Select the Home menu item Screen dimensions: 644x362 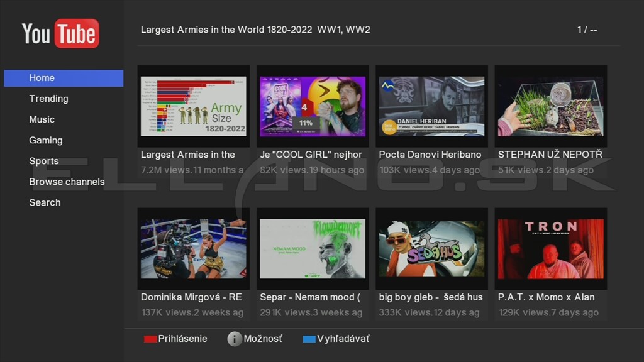pyautogui.click(x=64, y=78)
